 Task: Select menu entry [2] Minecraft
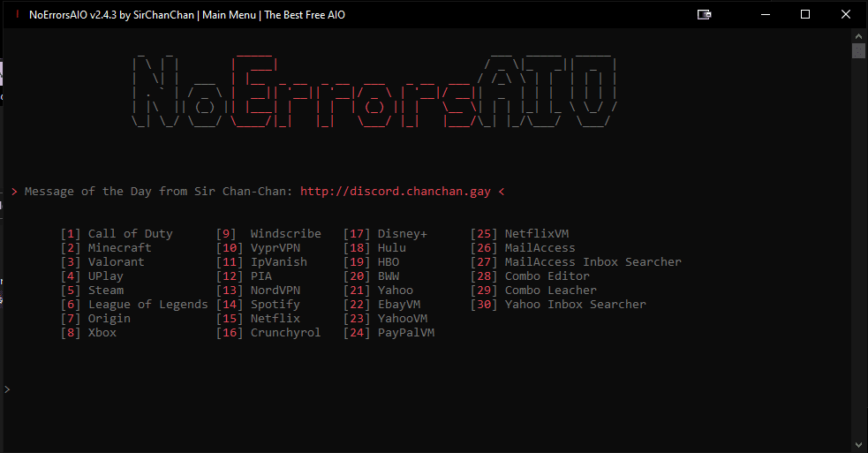click(x=106, y=248)
